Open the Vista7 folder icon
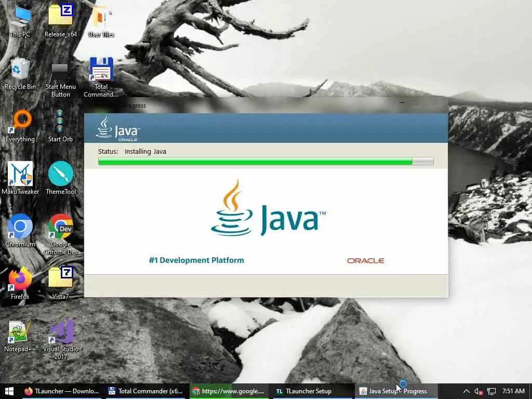Viewport: 532px width, 399px height. (60, 284)
